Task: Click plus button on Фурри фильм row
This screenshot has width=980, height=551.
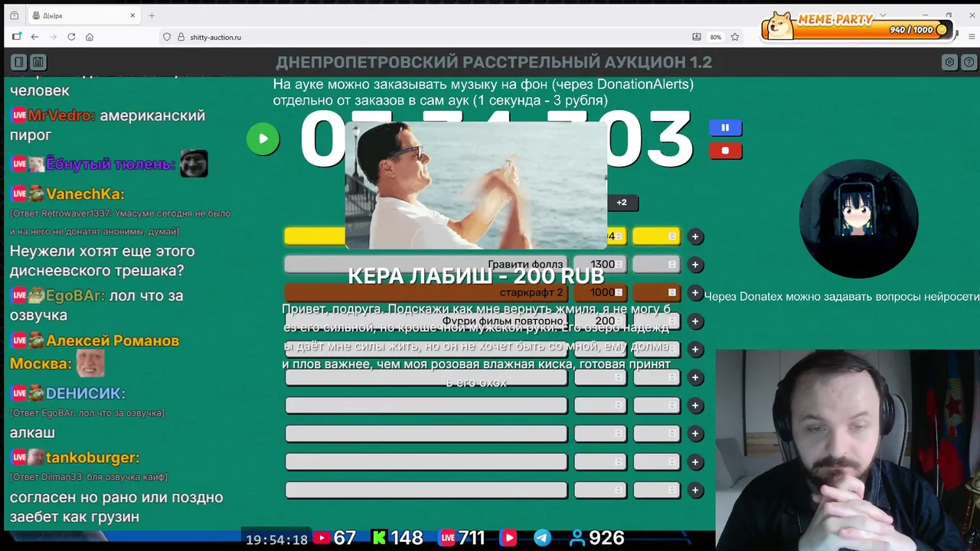Action: click(695, 321)
